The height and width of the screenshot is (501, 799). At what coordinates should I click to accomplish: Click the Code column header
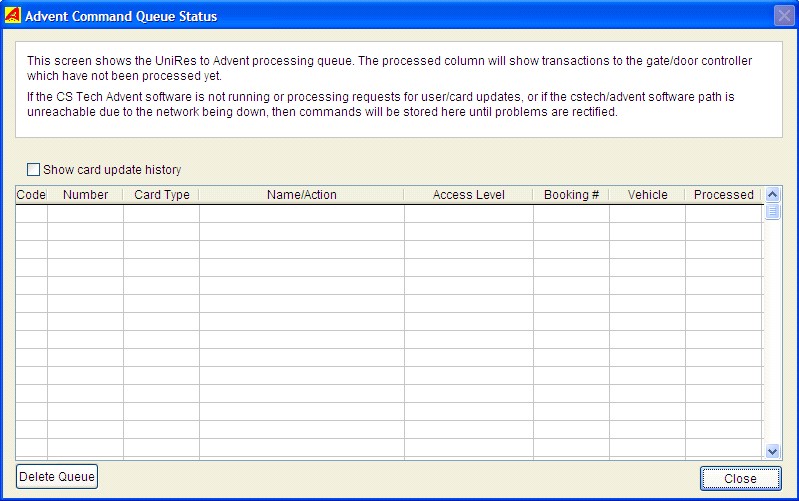tap(31, 195)
